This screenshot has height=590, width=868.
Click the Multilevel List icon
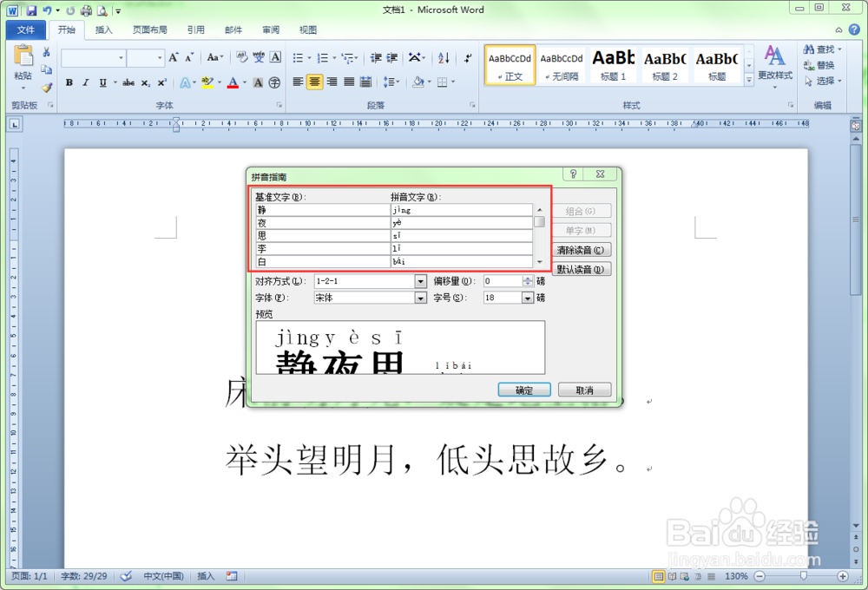[348, 57]
